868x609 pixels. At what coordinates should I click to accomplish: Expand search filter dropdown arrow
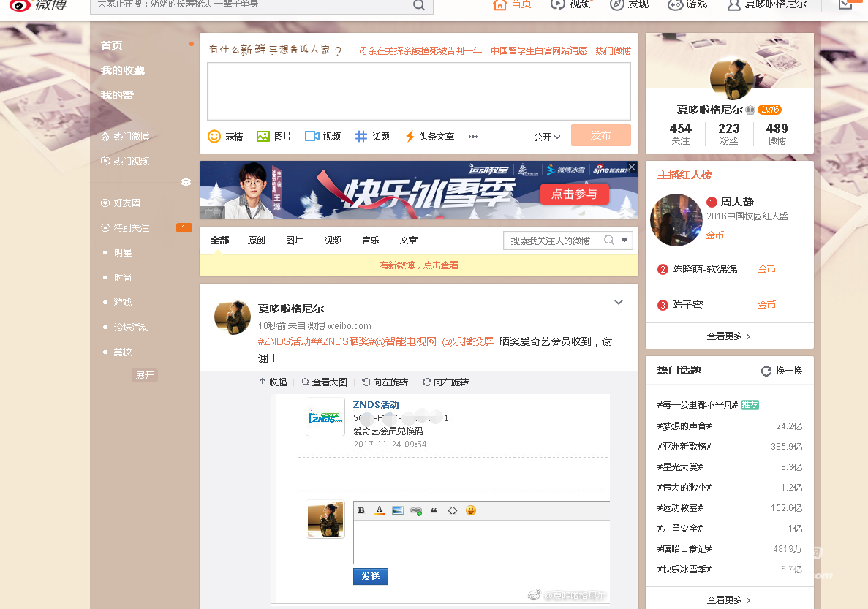pos(624,241)
